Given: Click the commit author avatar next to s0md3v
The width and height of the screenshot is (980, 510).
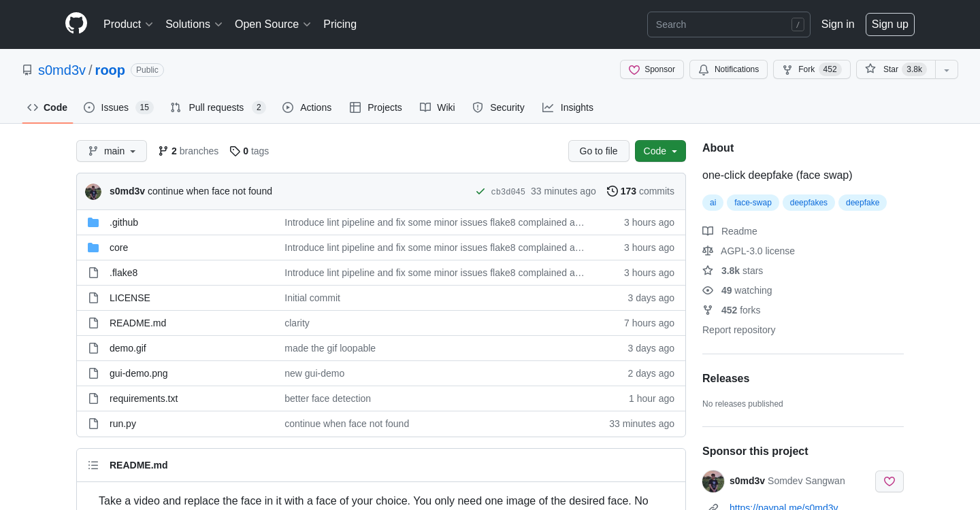Looking at the screenshot, I should pyautogui.click(x=93, y=192).
